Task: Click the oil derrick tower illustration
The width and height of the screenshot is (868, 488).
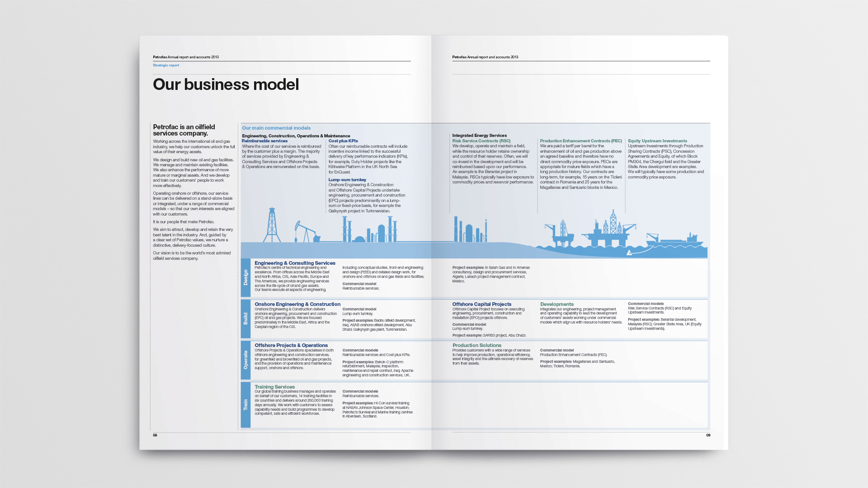Action: pyautogui.click(x=272, y=225)
